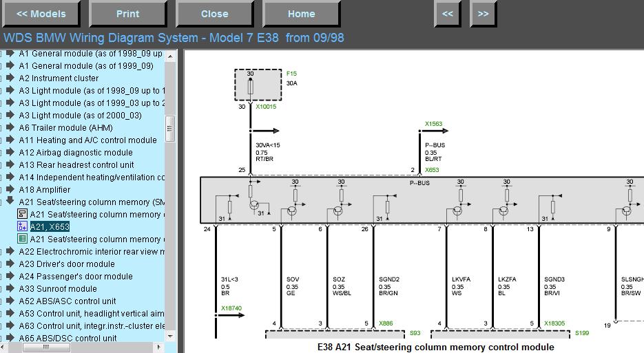This screenshot has width=644, height=353.
Task: Click the tree scrollbar down arrow
Action: tap(170, 336)
